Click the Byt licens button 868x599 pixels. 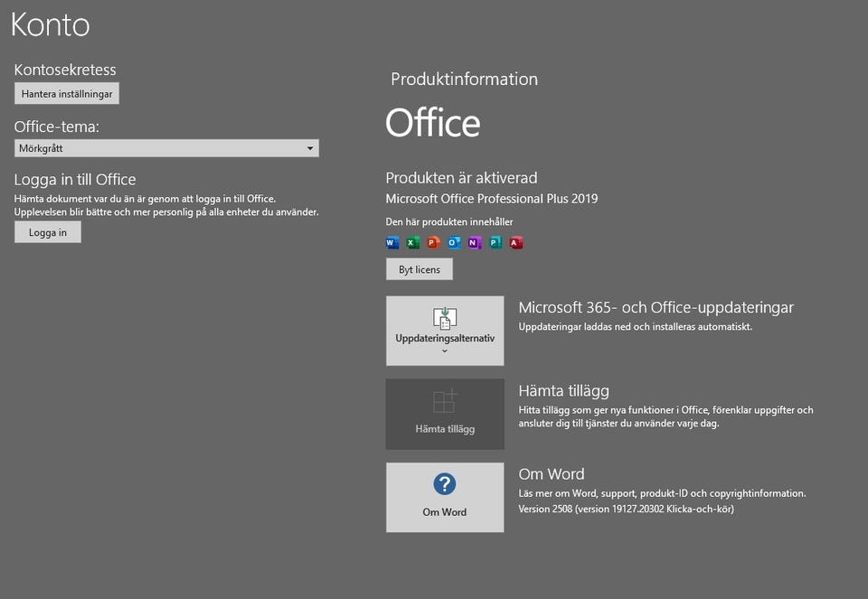click(419, 269)
